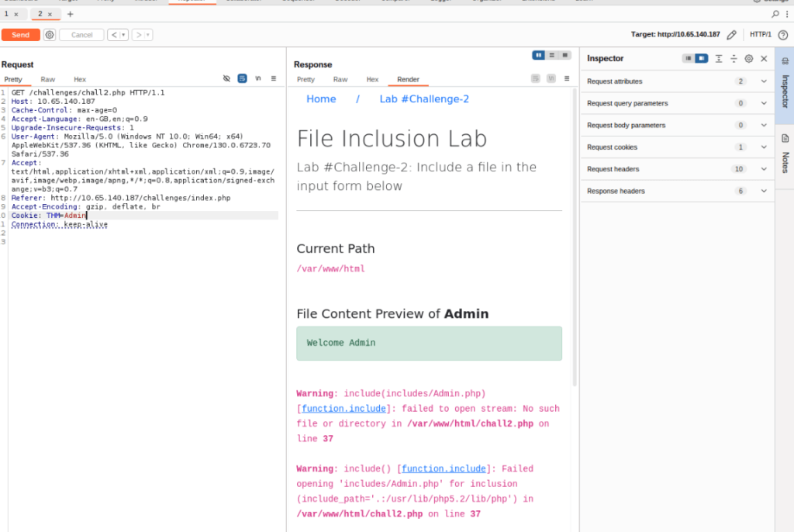Open help via question mark icon

click(783, 35)
